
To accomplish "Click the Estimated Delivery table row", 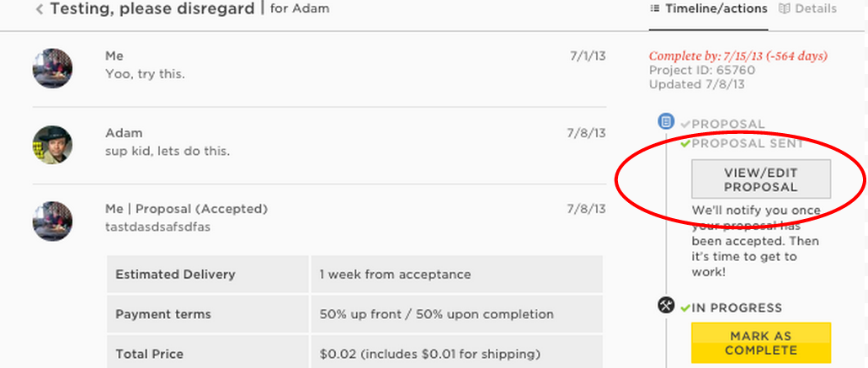I will coord(354,274).
